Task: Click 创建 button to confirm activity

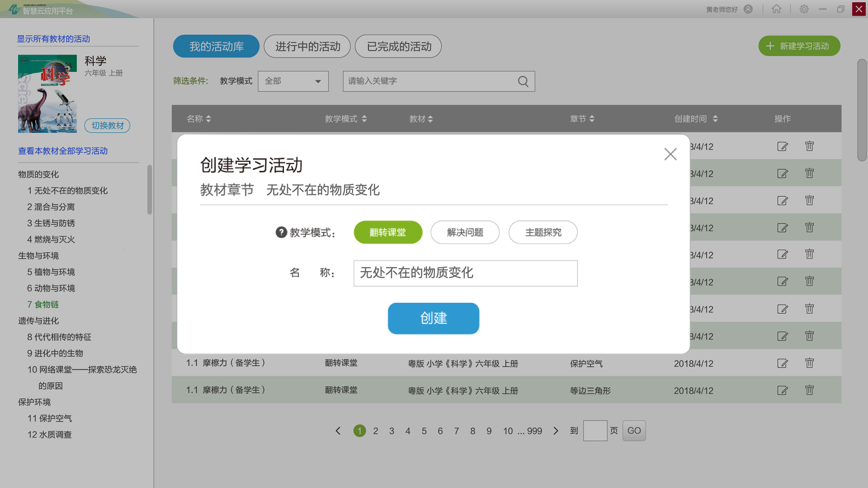Action: click(x=434, y=318)
